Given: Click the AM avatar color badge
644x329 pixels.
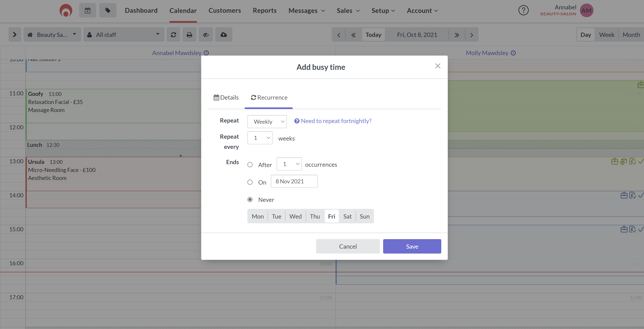Looking at the screenshot, I should click(x=587, y=10).
